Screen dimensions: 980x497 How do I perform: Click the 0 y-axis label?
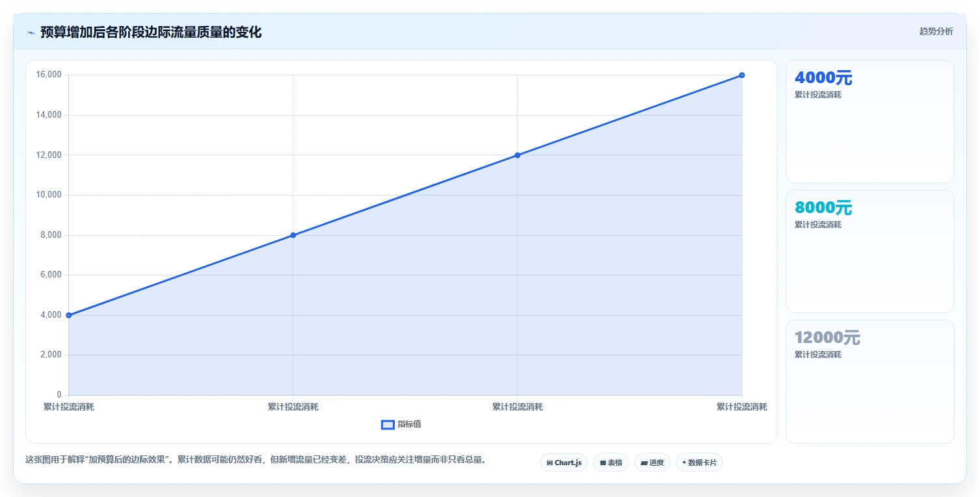(59, 395)
